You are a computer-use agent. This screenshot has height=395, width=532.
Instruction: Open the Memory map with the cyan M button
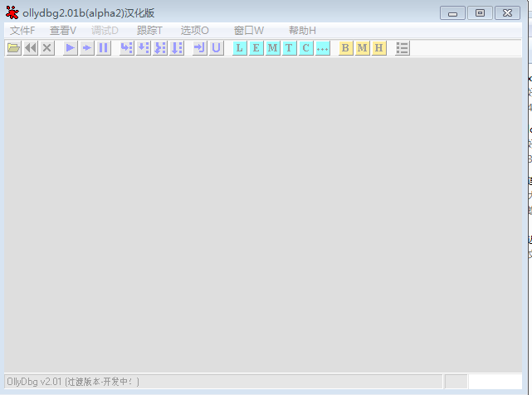pyautogui.click(x=272, y=48)
